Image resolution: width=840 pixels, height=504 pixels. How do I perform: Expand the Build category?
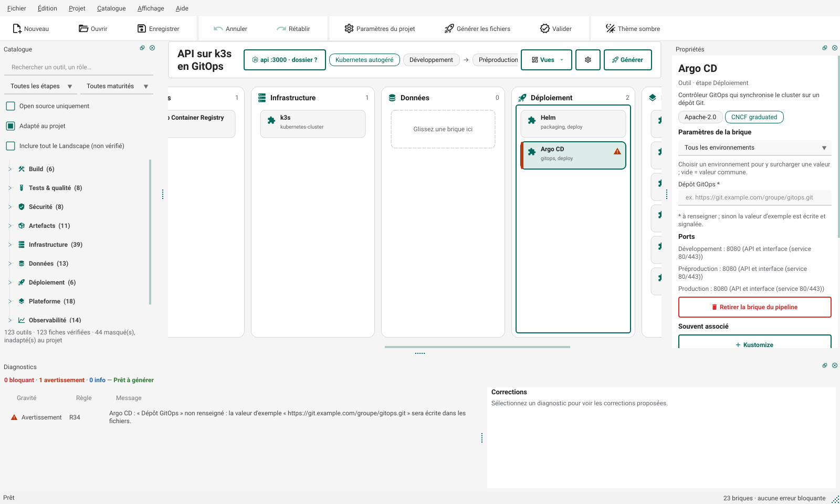[10, 169]
